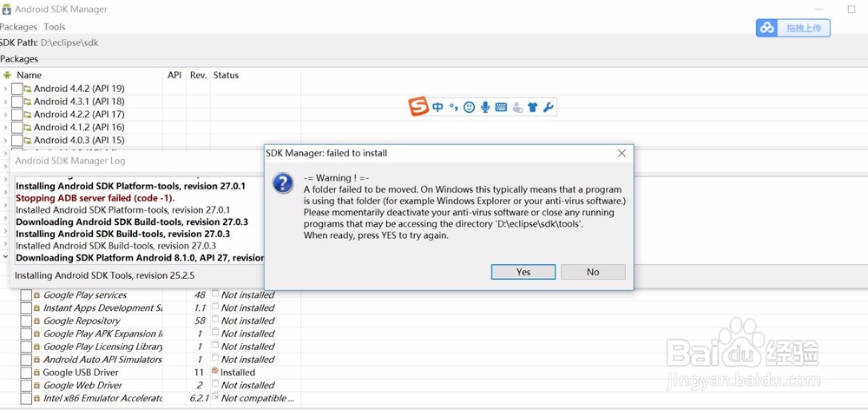
Task: Click the package icon beside Intel x86 Emulator Accelerator
Action: pyautogui.click(x=37, y=399)
